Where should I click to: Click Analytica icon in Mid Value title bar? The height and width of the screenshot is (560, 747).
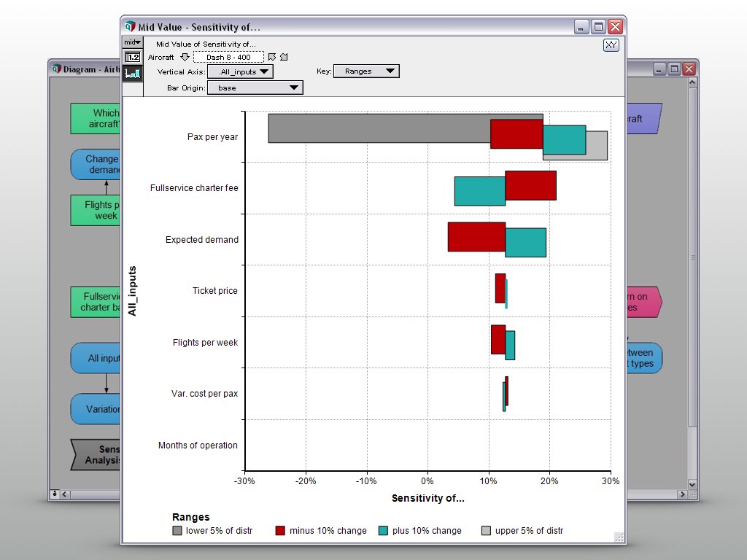(131, 27)
